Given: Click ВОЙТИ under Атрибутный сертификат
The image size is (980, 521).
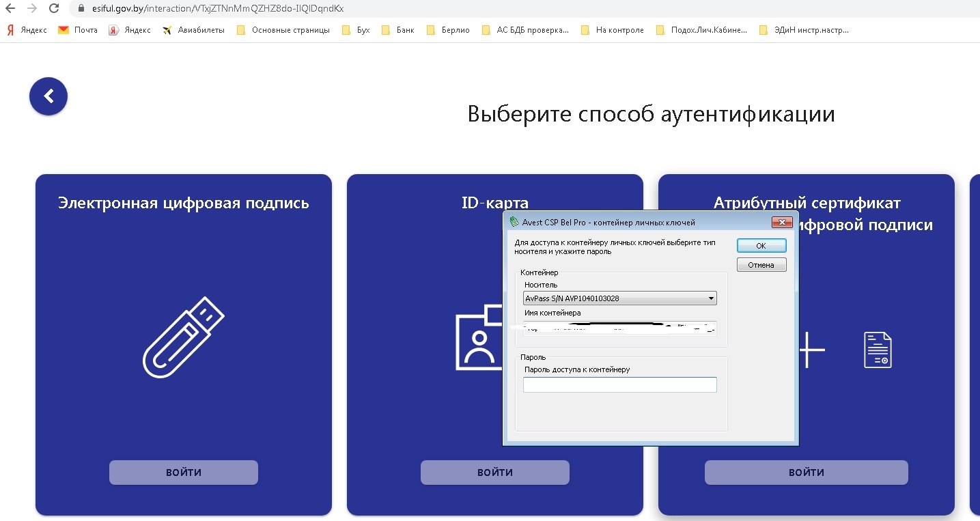Looking at the screenshot, I should click(x=806, y=473).
